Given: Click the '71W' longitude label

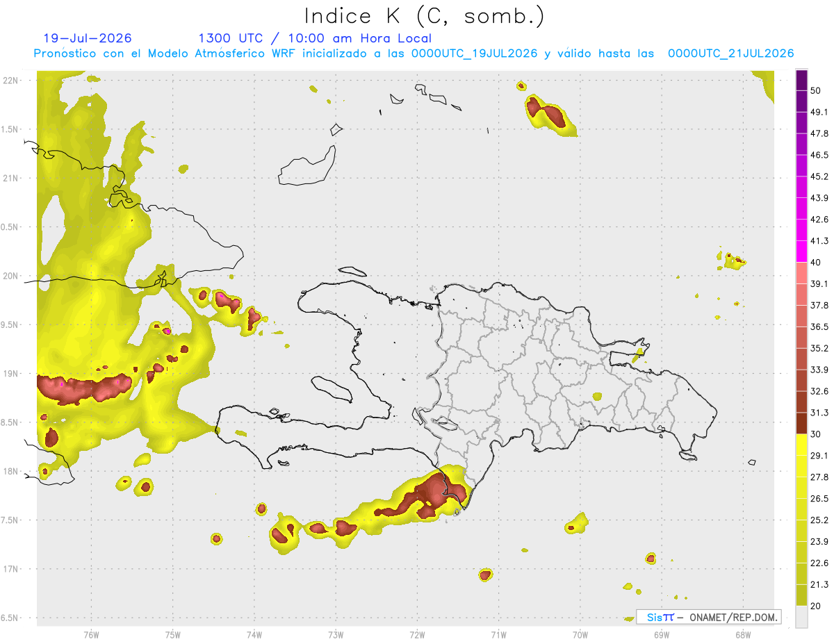Looking at the screenshot, I should pyautogui.click(x=498, y=634).
